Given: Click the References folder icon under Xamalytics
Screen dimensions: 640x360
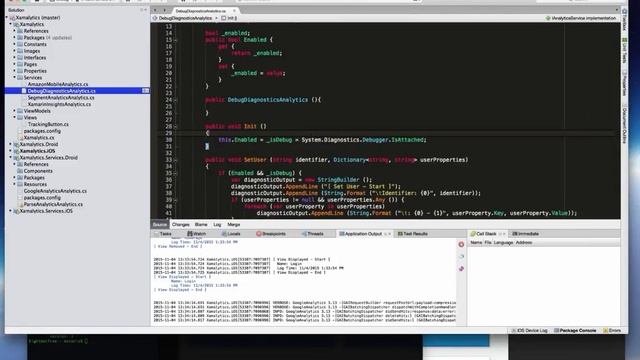Looking at the screenshot, I should (20, 31).
